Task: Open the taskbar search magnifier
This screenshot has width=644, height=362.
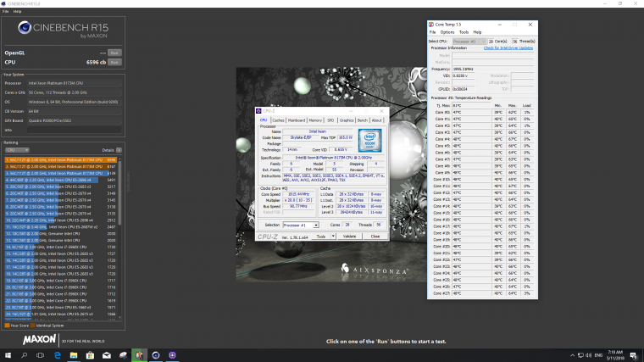Action: tap(24, 355)
